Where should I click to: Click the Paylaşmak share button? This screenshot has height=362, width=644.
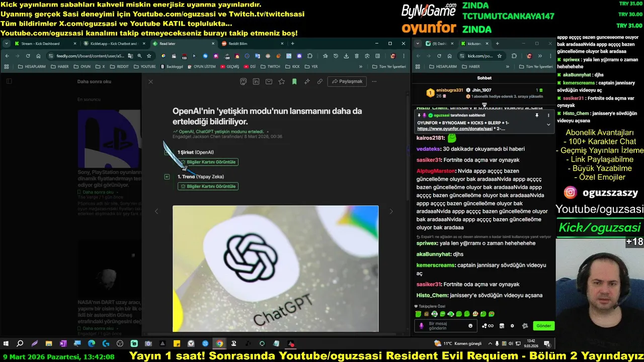(x=347, y=81)
